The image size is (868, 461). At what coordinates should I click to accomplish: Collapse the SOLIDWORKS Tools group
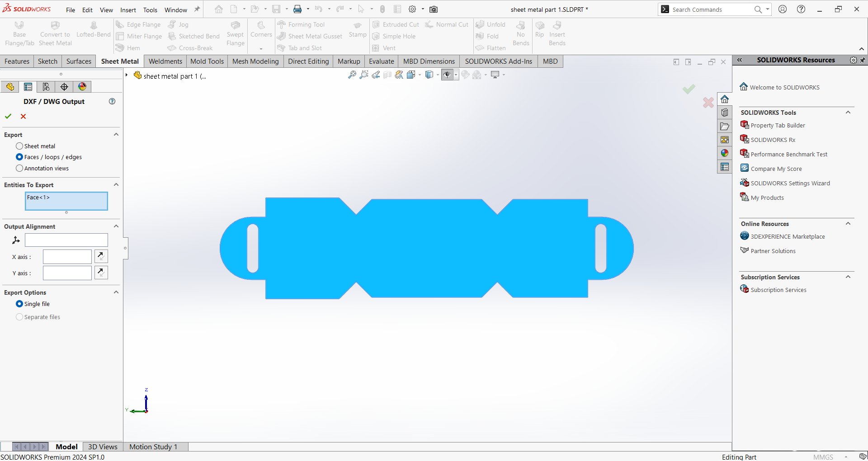[848, 113]
